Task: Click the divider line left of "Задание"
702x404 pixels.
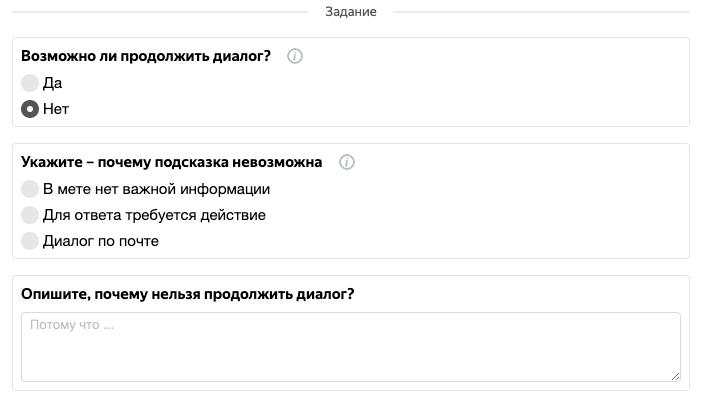Action: point(160,12)
